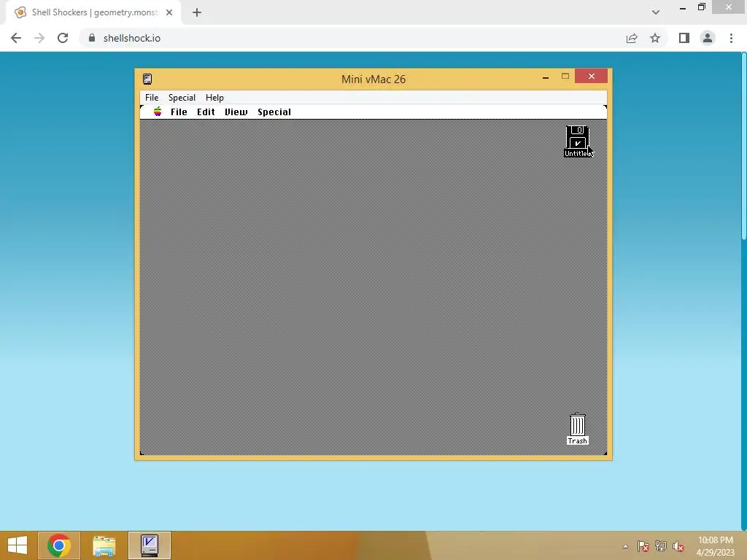747x560 pixels.
Task: View site information via the lock icon
Action: [92, 38]
